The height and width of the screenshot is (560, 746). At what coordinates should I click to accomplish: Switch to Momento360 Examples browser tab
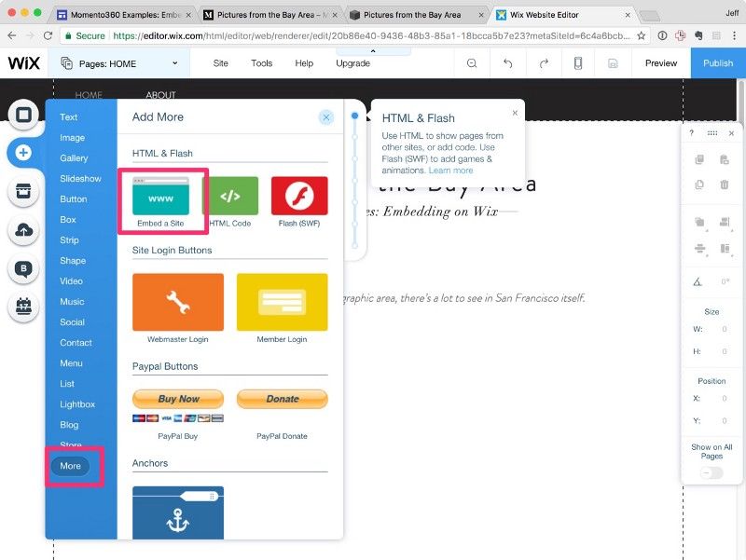click(x=124, y=15)
